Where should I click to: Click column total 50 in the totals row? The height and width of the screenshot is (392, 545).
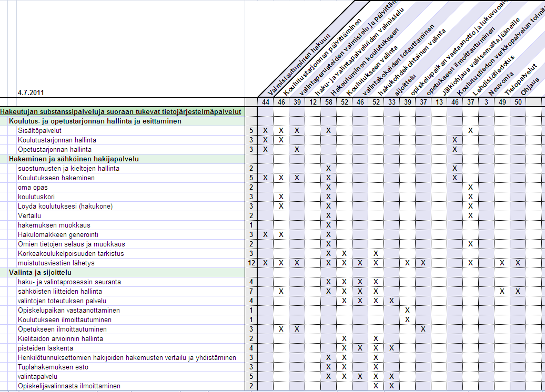pos(518,102)
